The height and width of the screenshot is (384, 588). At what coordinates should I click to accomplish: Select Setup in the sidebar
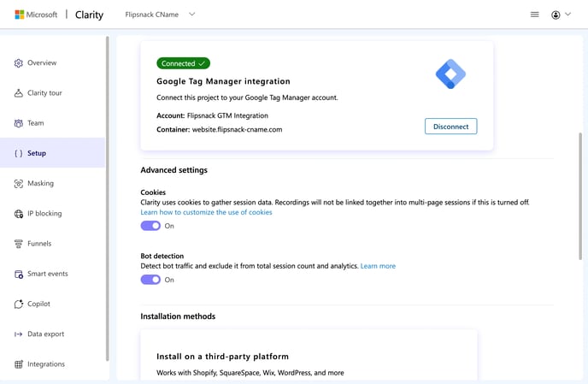(52, 153)
